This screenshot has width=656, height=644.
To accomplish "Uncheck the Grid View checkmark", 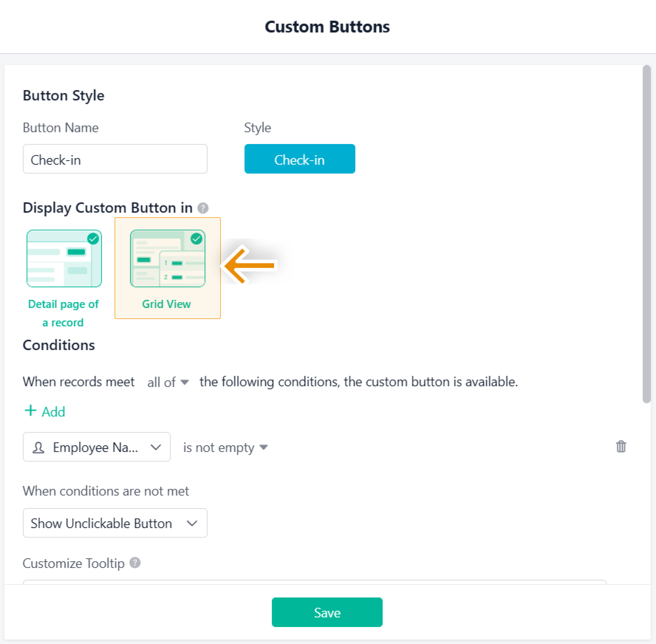I will [x=196, y=239].
